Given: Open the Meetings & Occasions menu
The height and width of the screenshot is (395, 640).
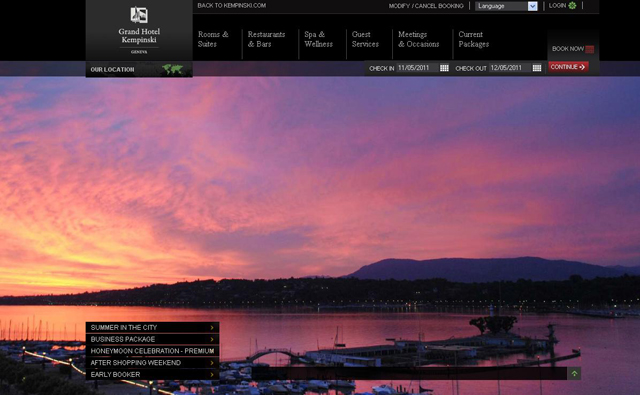Looking at the screenshot, I should [418, 39].
